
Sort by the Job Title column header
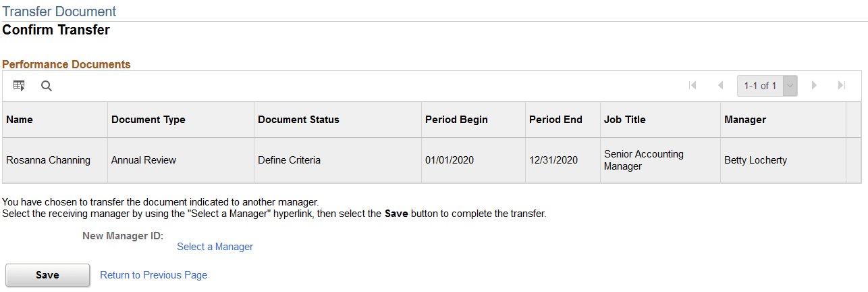coord(624,120)
